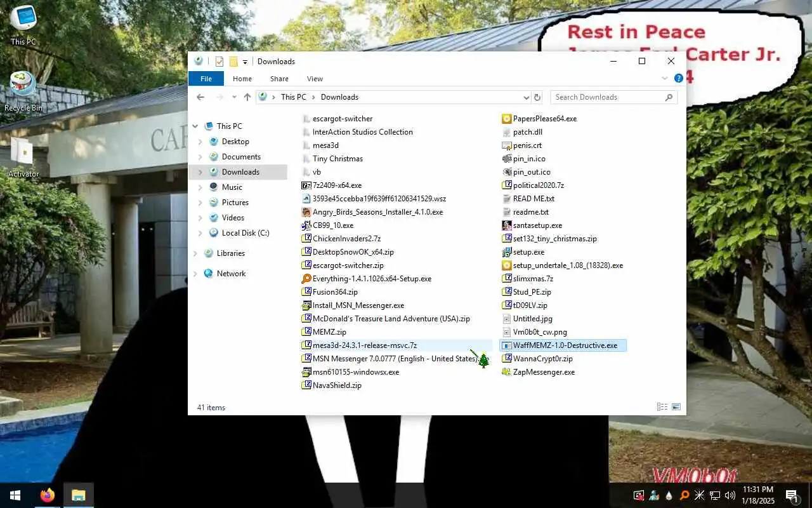The image size is (812, 508).
Task: Open Explorer help question mark icon
Action: pyautogui.click(x=679, y=79)
